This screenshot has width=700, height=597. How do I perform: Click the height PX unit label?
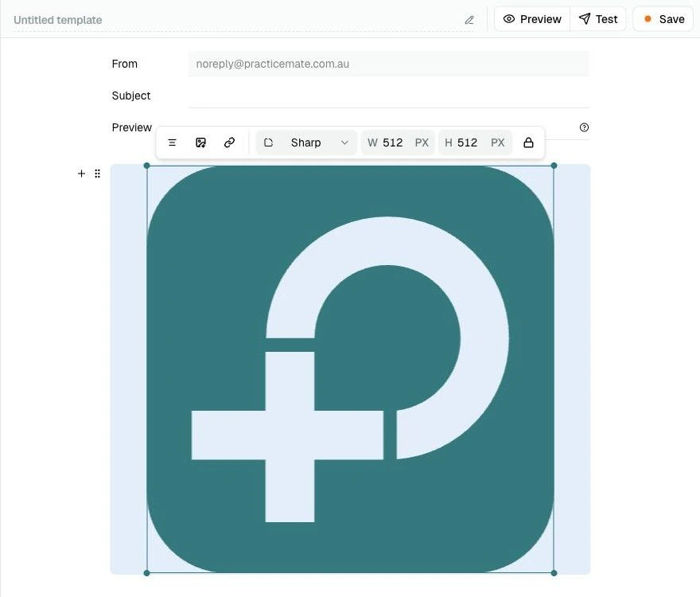pyautogui.click(x=498, y=142)
